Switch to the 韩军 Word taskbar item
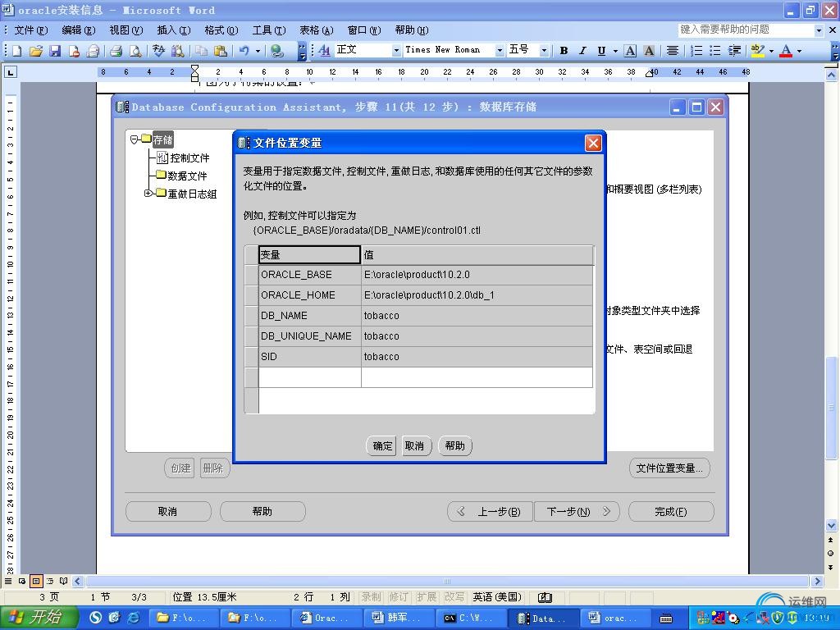840x630 pixels. click(x=398, y=618)
